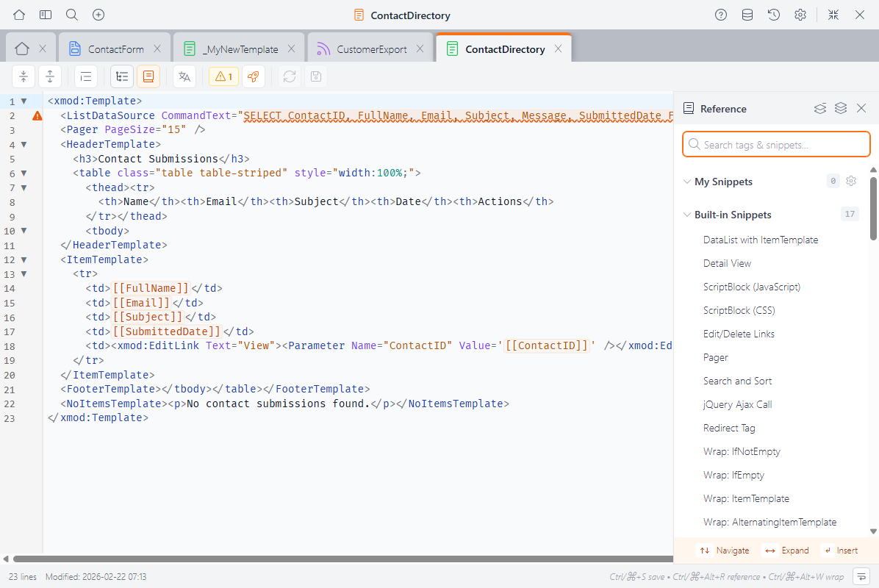The width and height of the screenshot is (879, 588).
Task: Click the refresh toolbar icon
Action: tap(290, 76)
